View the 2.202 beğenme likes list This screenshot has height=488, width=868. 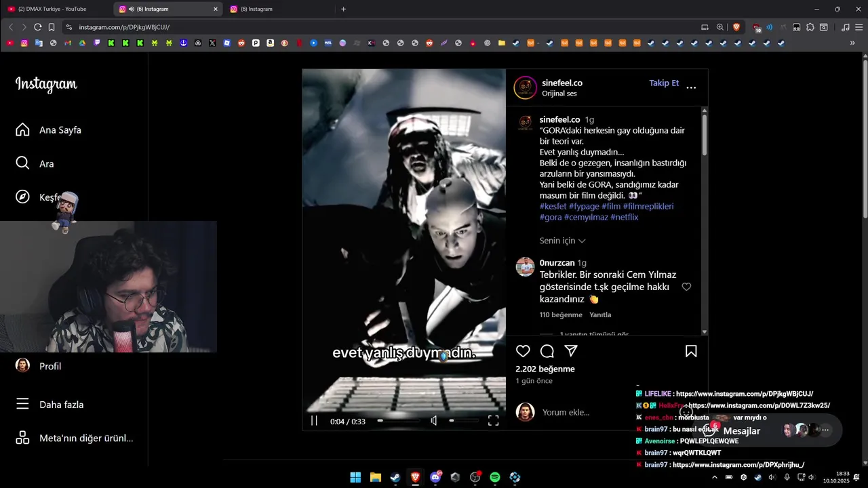[545, 369]
